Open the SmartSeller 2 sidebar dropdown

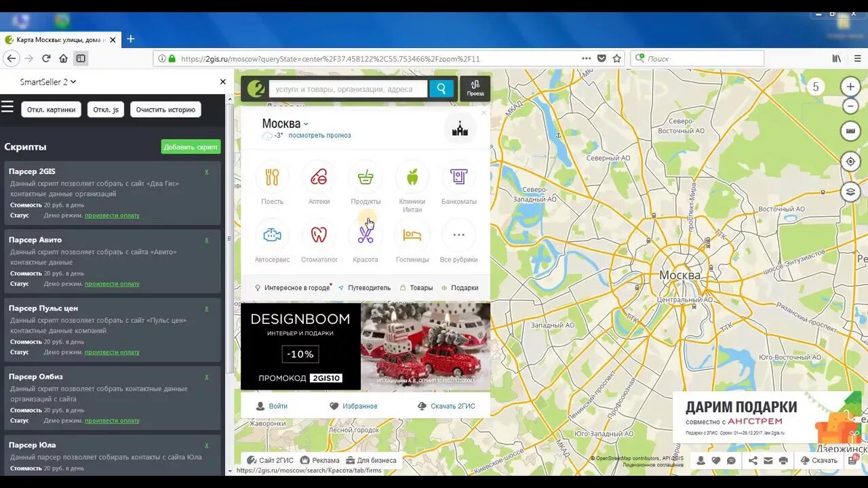coord(48,82)
